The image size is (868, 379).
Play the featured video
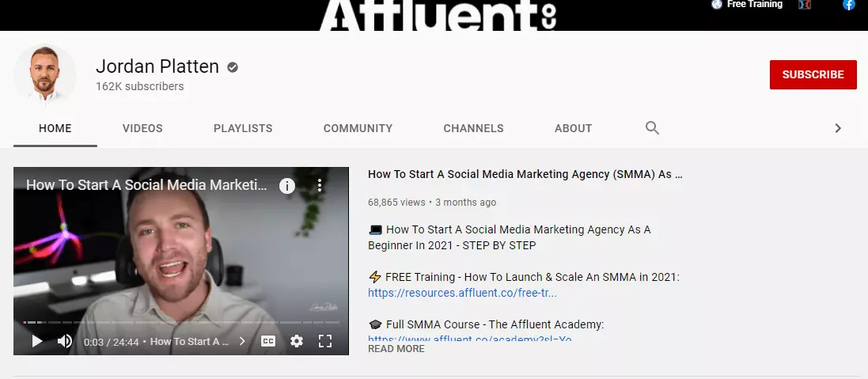[37, 341]
